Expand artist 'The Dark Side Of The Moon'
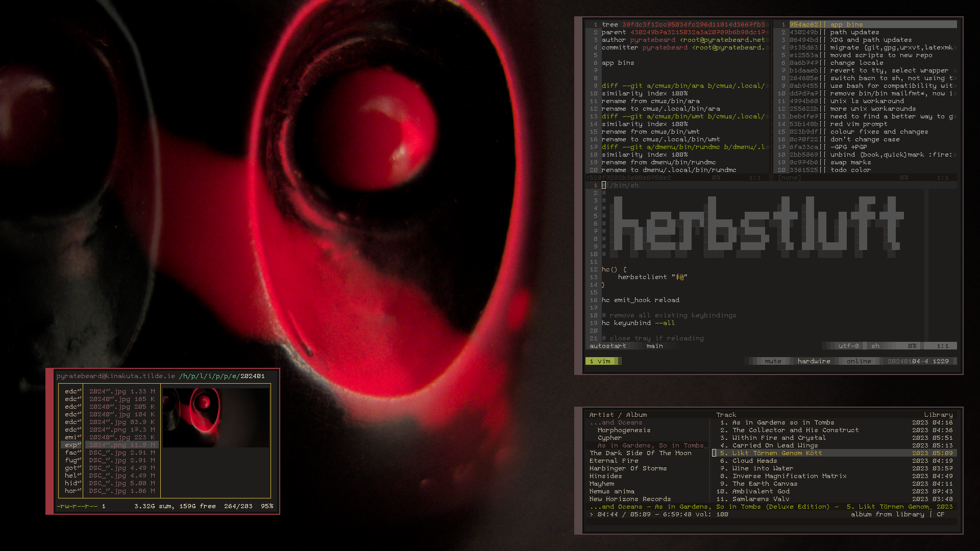Screen dimensions: 980x551 click(x=641, y=453)
